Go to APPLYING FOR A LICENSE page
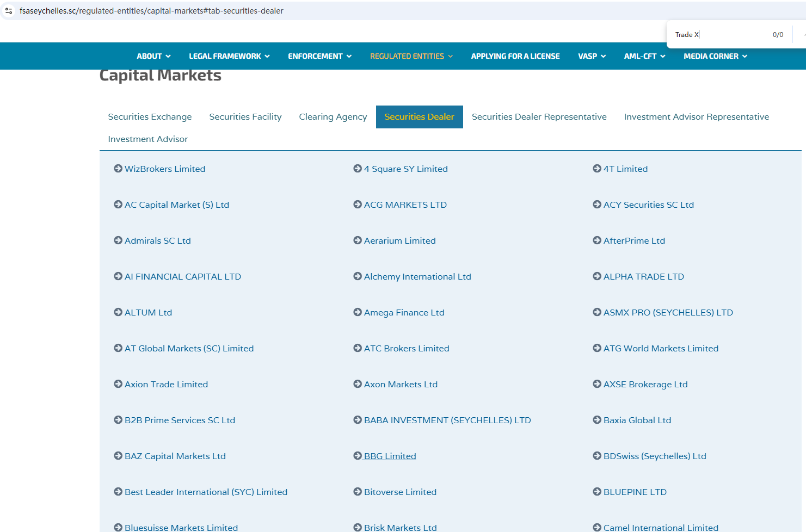 [x=515, y=56]
